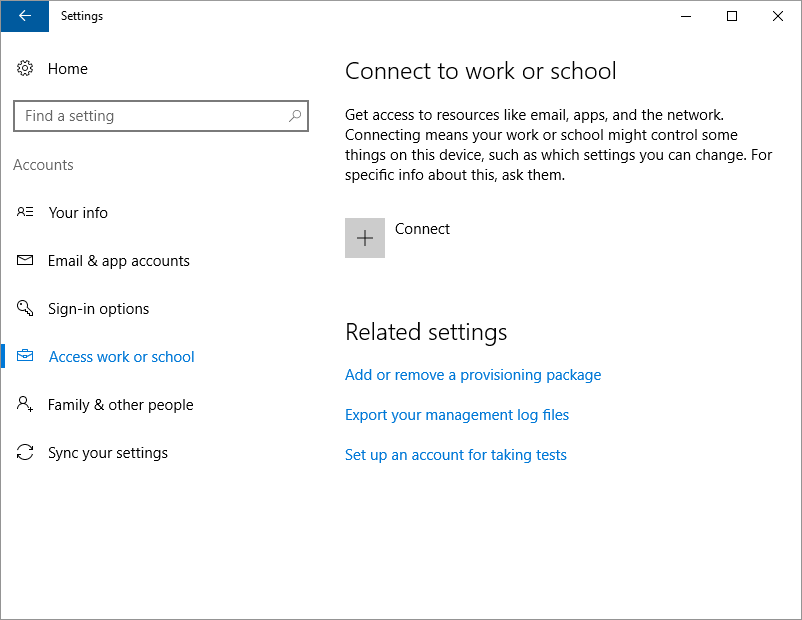Open Add or remove a provisioning package
This screenshot has width=802, height=620.
pos(473,375)
